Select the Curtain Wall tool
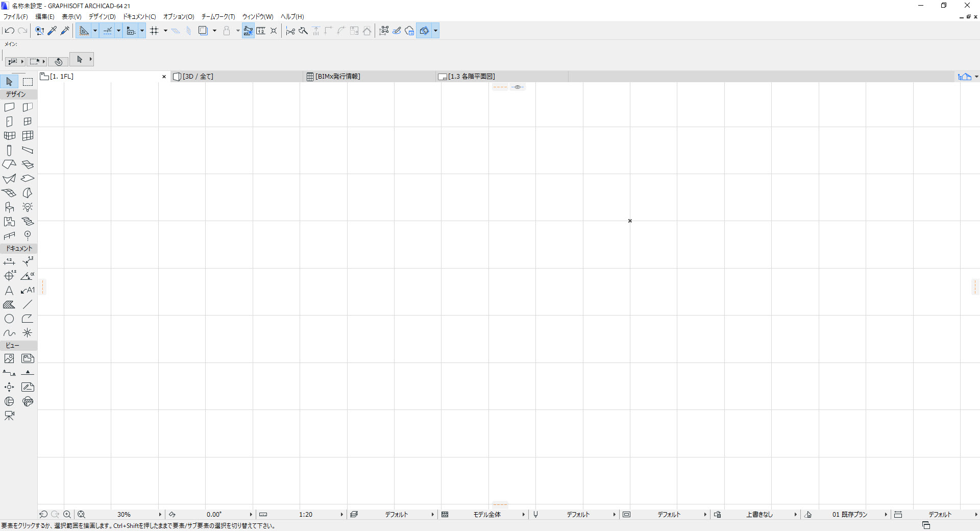The height and width of the screenshot is (531, 980). click(28, 136)
